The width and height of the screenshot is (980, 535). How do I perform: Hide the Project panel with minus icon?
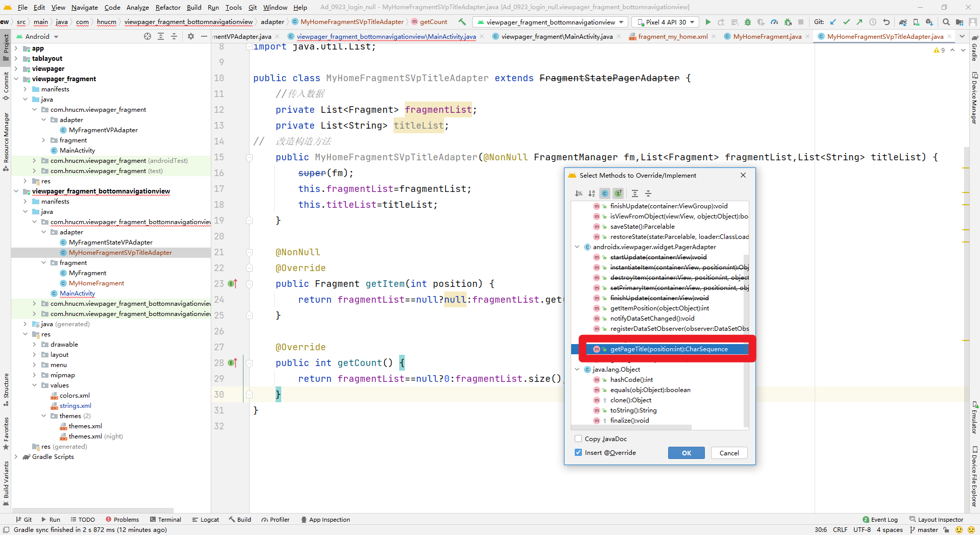tap(204, 36)
